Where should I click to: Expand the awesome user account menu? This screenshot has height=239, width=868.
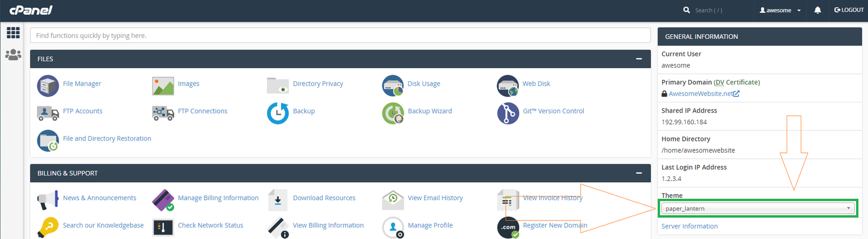click(780, 10)
